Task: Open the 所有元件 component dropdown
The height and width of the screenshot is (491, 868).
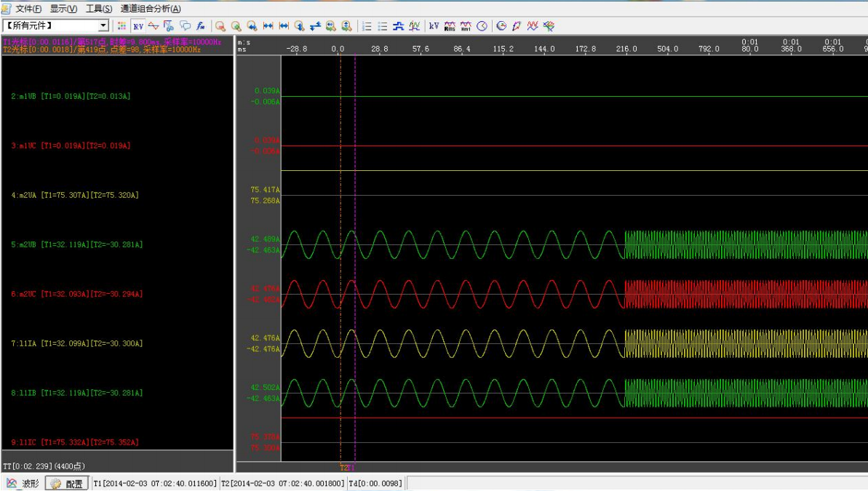Action: pyautogui.click(x=103, y=26)
